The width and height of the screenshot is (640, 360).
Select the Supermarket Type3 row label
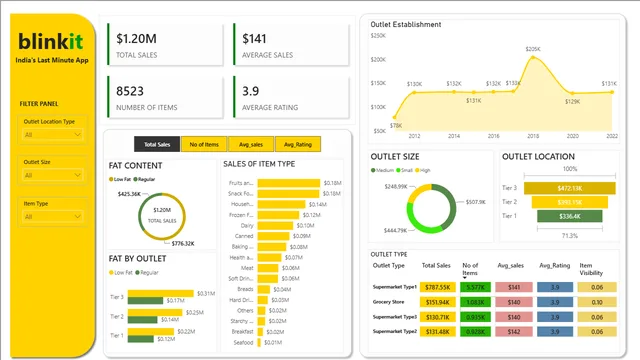[x=395, y=317]
